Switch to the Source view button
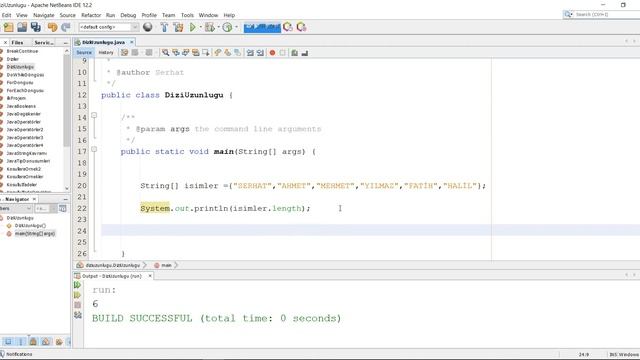Screen dimensions: 640x360 click(x=84, y=53)
